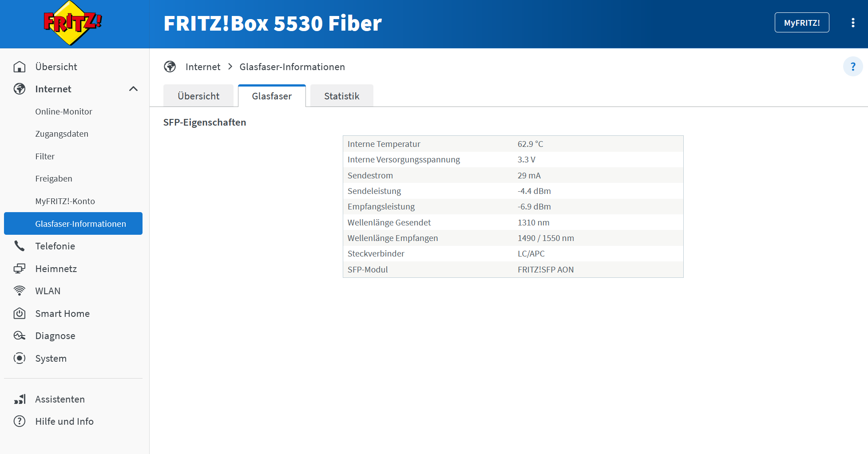
Task: Select Glasfaser-Informationen in sidebar
Action: coord(73,223)
